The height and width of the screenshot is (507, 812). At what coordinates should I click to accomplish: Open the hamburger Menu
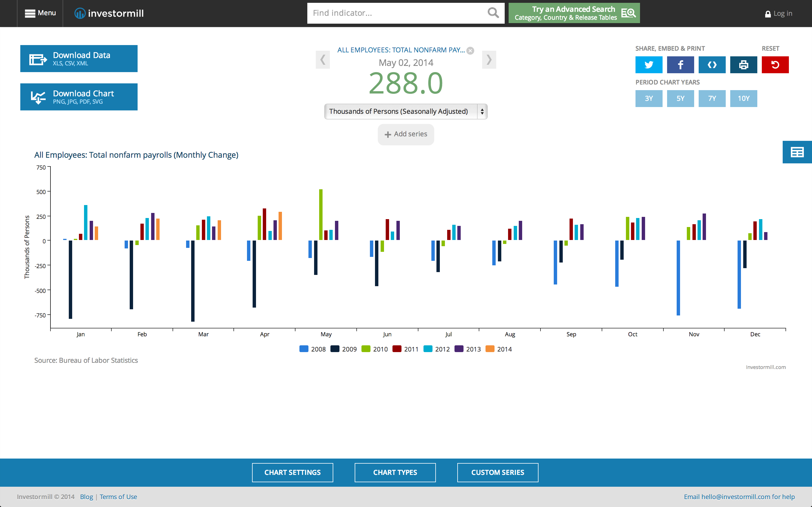(40, 13)
